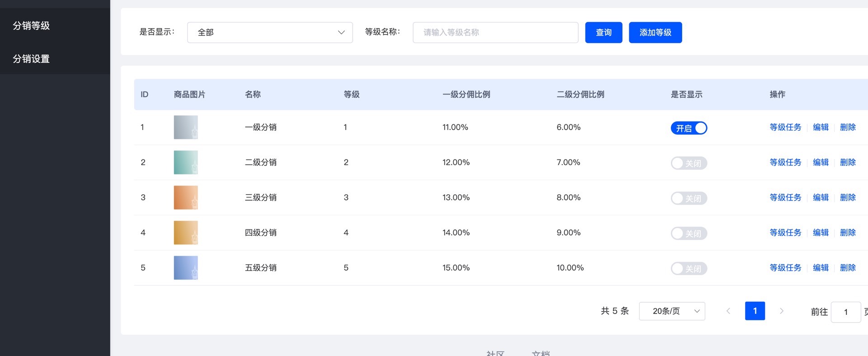868x356 pixels.
Task: Click 编辑 link for 四级分销 row
Action: tap(821, 233)
